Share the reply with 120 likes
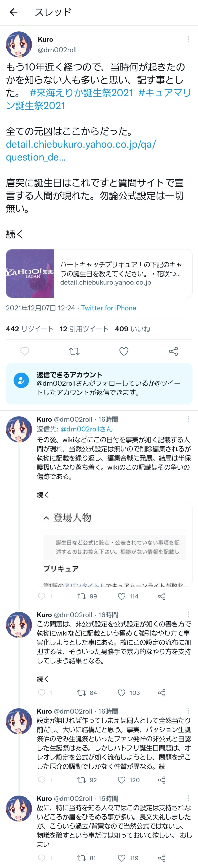Viewport: 198px width, 868px height. [x=162, y=780]
